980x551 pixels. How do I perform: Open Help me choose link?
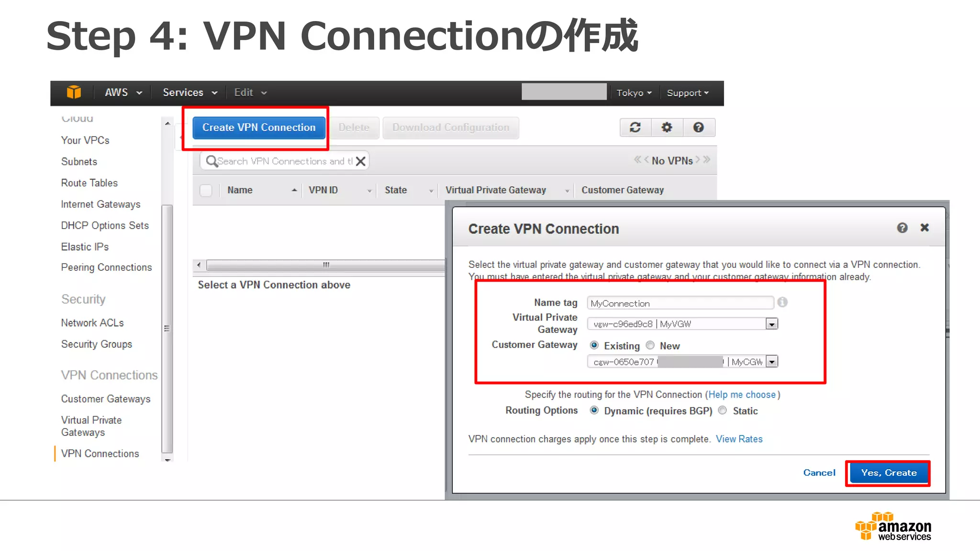click(x=742, y=395)
